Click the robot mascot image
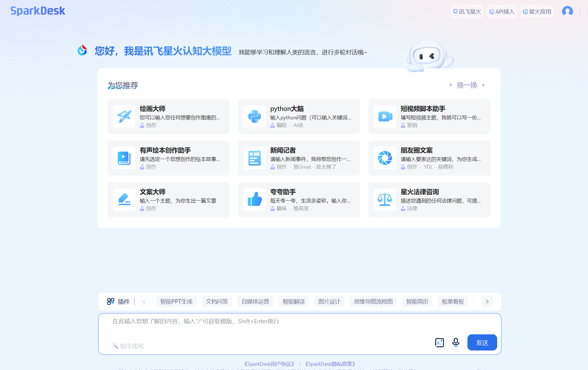This screenshot has width=588, height=370. [430, 56]
